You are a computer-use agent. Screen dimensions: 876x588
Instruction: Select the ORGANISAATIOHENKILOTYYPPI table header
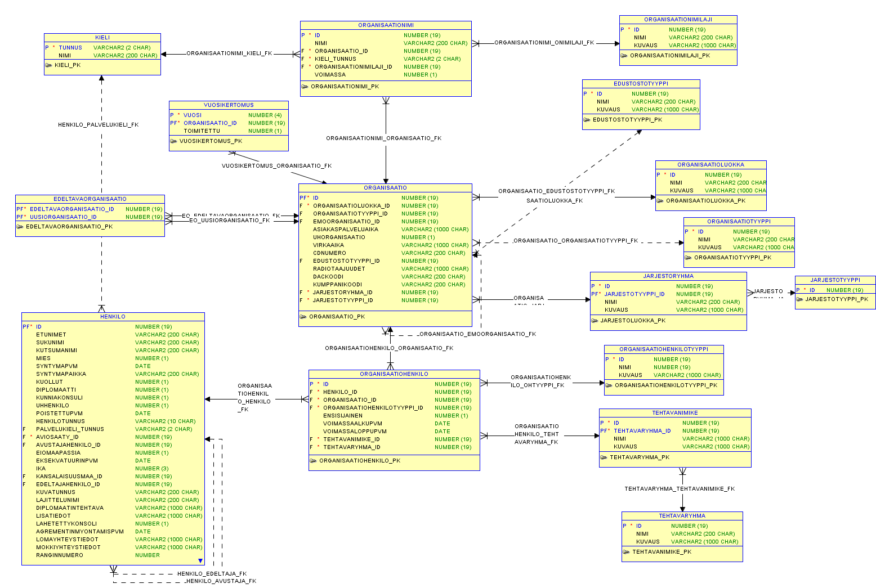click(x=664, y=349)
